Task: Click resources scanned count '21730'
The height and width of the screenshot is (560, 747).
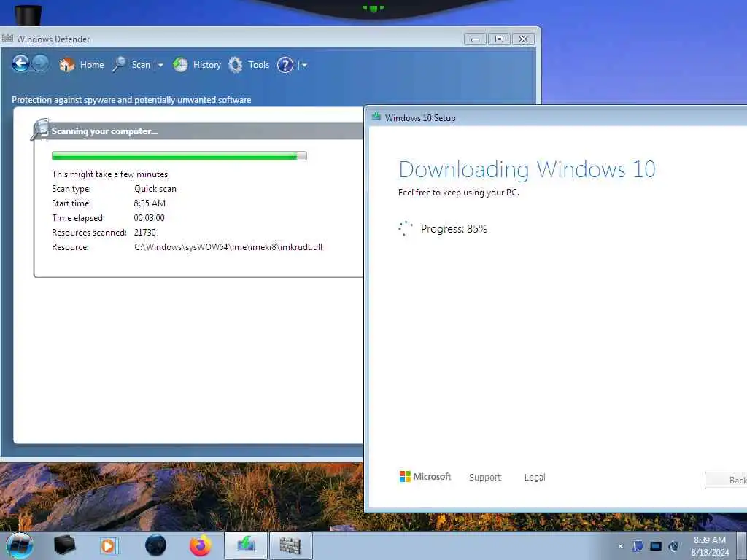Action: tap(145, 233)
